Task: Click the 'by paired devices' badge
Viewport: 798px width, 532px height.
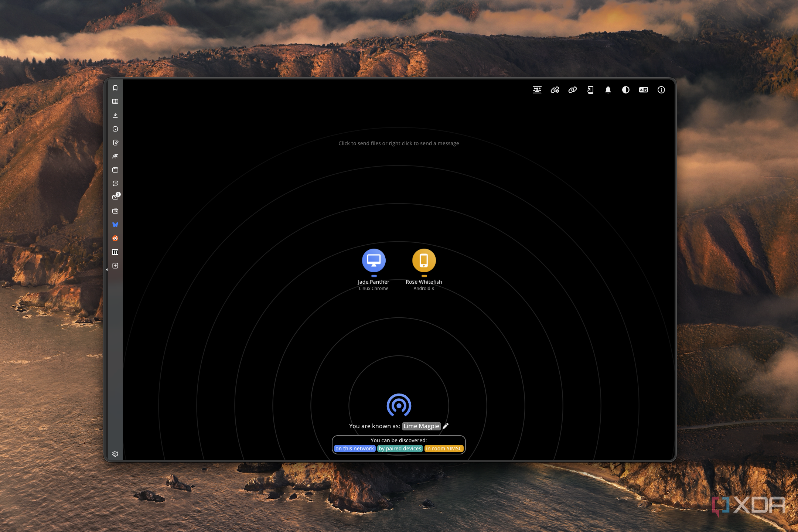Action: click(400, 449)
